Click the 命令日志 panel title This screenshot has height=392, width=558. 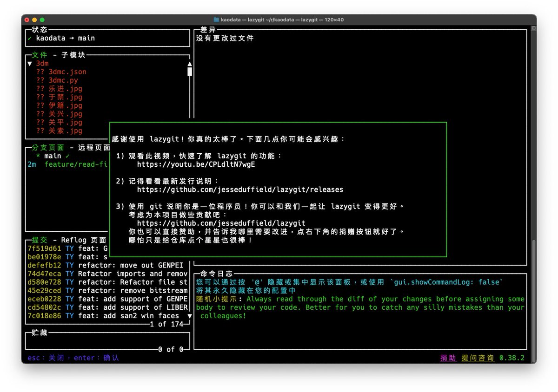coord(217,274)
